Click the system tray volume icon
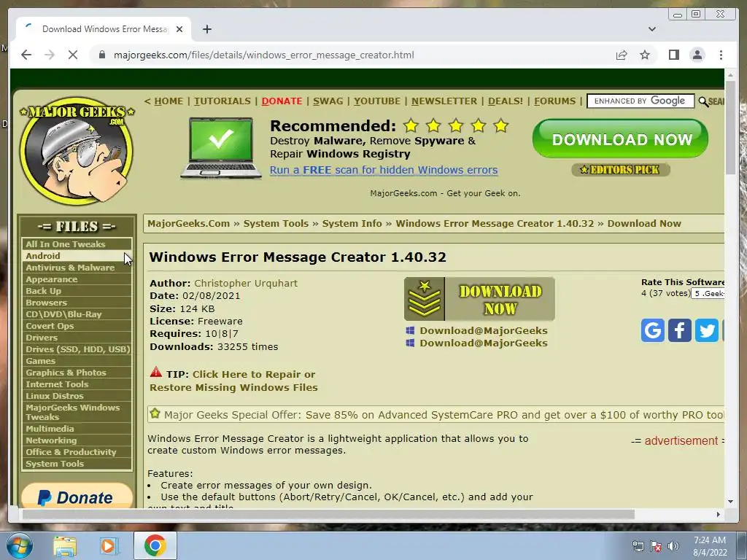 pos(673,546)
